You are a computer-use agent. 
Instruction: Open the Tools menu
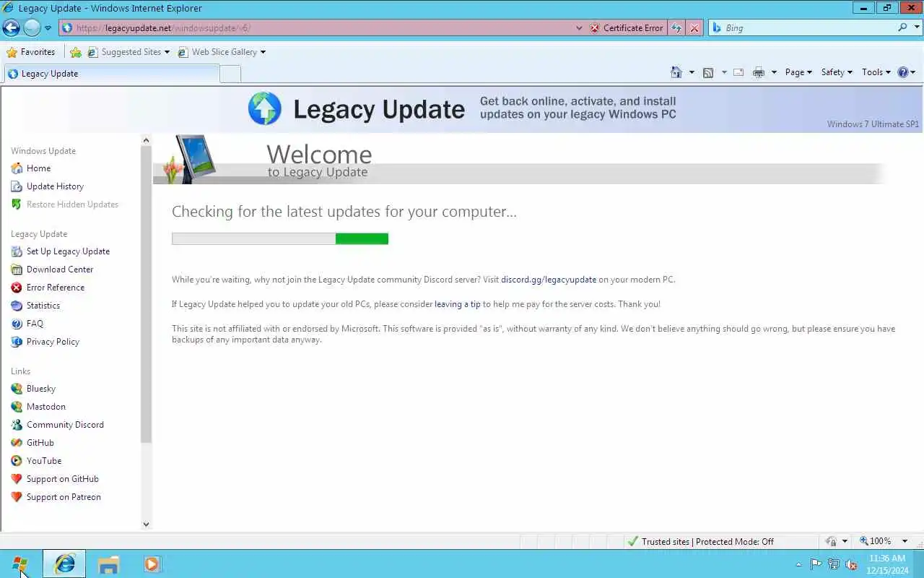[876, 72]
